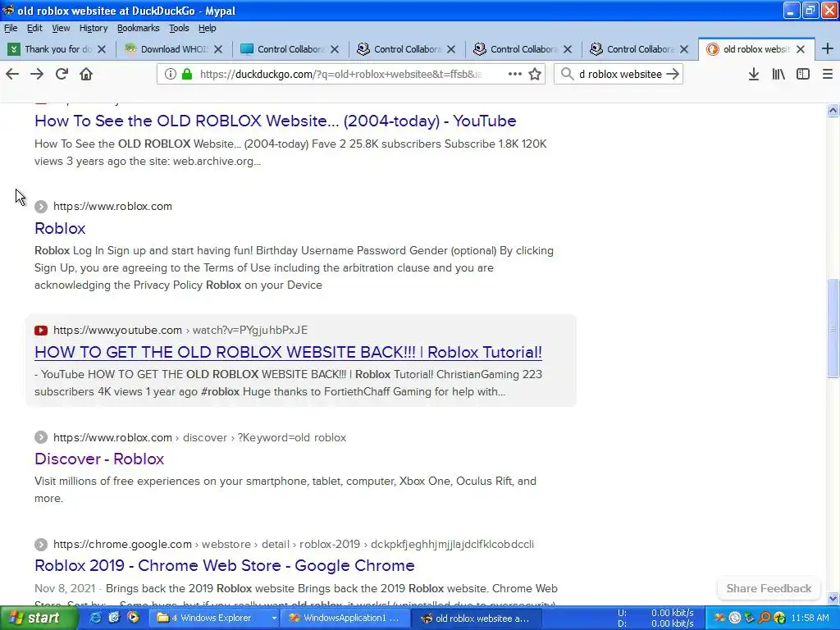Viewport: 840px width, 630px height.
Task: Open 'How To See the OLD ROBLOX Website' result
Action: click(276, 121)
